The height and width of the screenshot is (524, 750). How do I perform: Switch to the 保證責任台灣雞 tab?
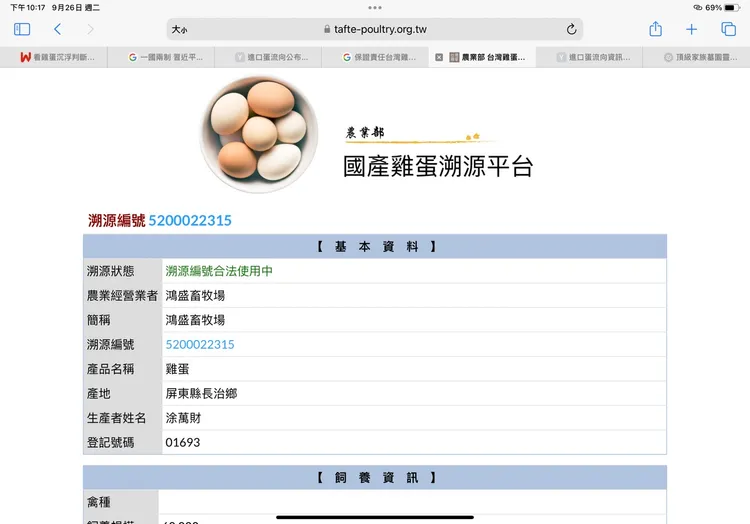(x=375, y=57)
